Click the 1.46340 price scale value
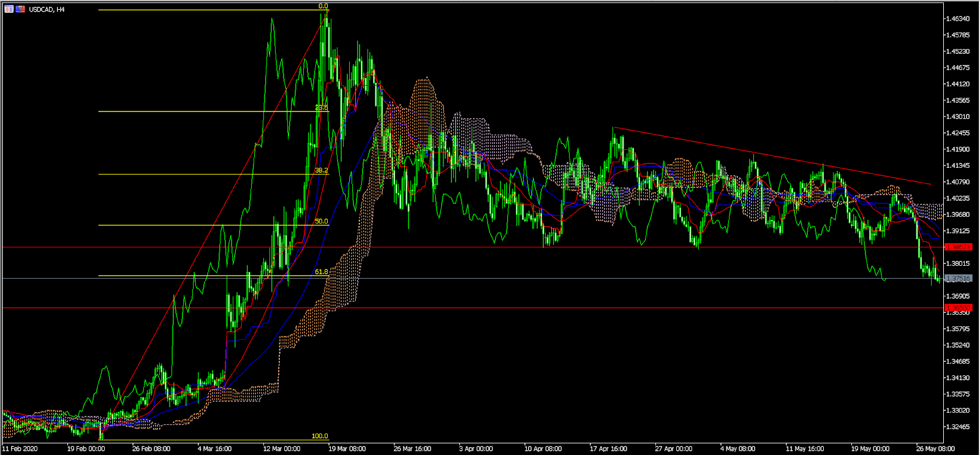Viewport: 980px width, 455px height. 958,19
